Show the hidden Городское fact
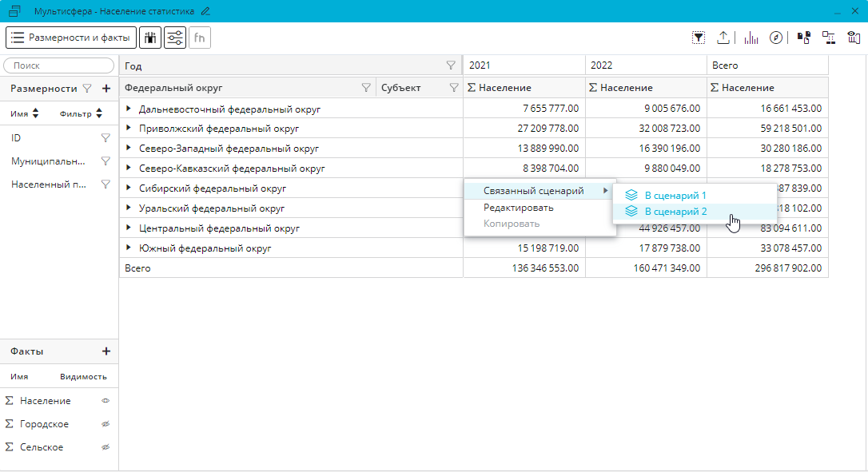This screenshot has width=868, height=472. coord(106,424)
